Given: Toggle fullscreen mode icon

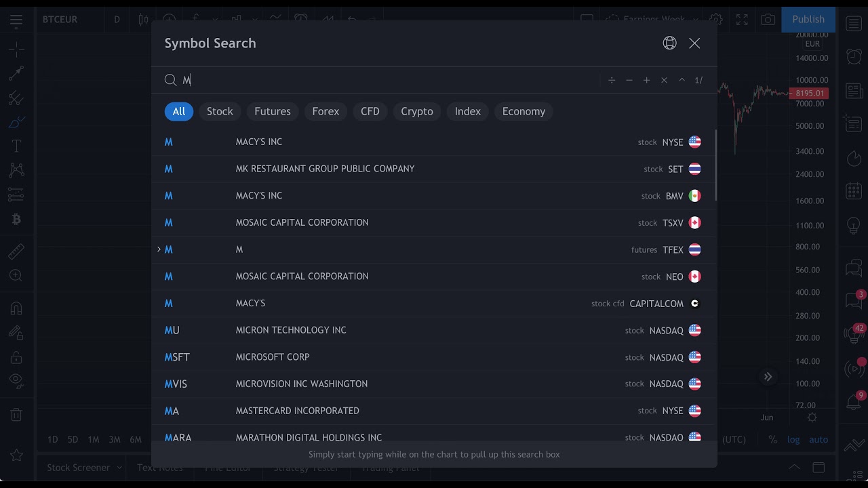Looking at the screenshot, I should pos(742,20).
